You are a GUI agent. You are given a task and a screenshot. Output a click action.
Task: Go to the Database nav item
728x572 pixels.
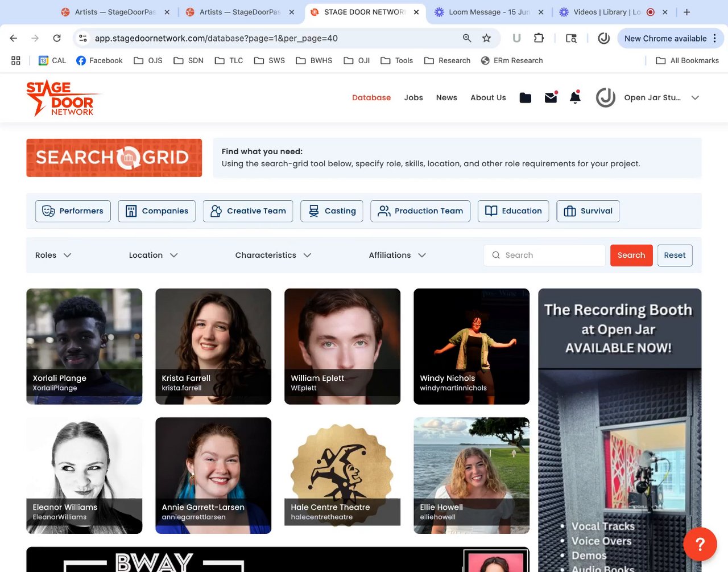pos(371,97)
